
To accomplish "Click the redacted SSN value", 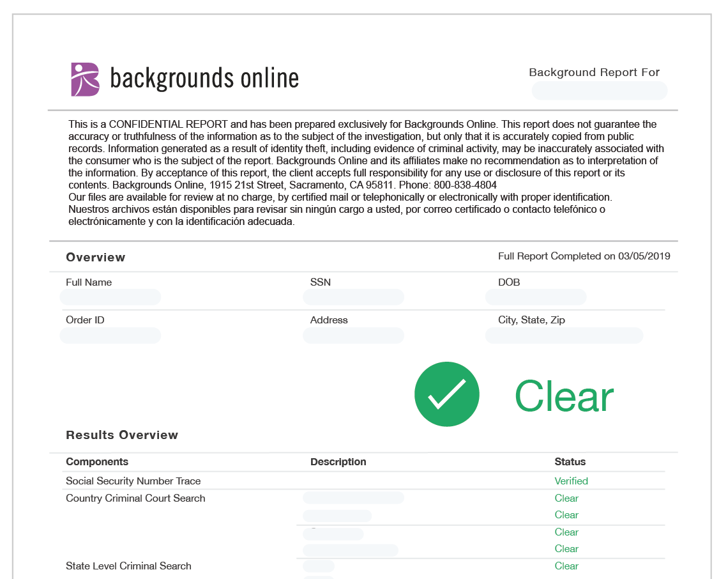I will click(x=353, y=297).
